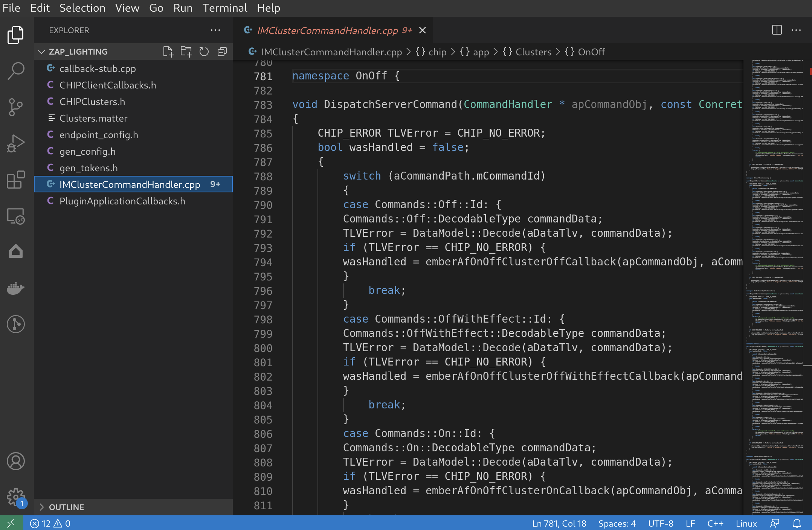Select Terminal menu in menu bar
812x530 pixels.
[223, 8]
